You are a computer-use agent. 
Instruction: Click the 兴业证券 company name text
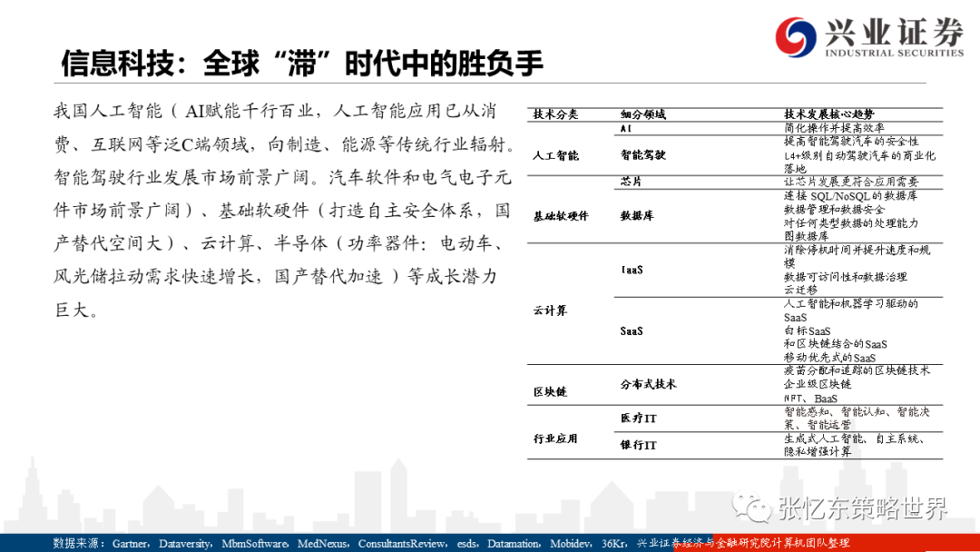pyautogui.click(x=894, y=31)
